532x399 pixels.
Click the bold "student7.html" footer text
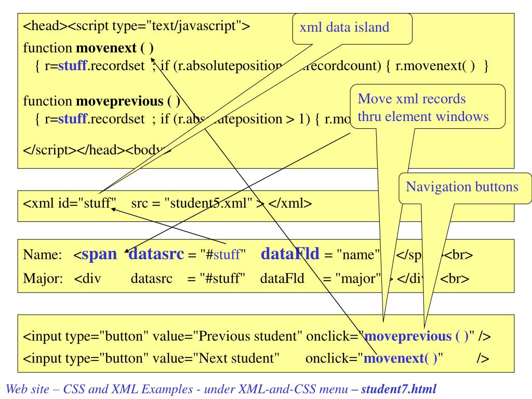pyautogui.click(x=398, y=389)
